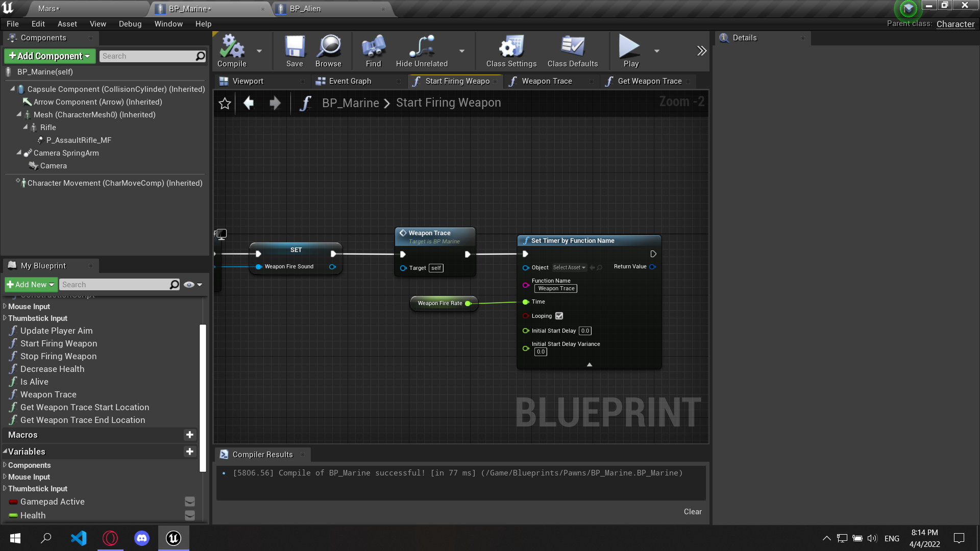Viewport: 980px width, 551px height.
Task: Open the Debug menu
Action: pos(130,24)
